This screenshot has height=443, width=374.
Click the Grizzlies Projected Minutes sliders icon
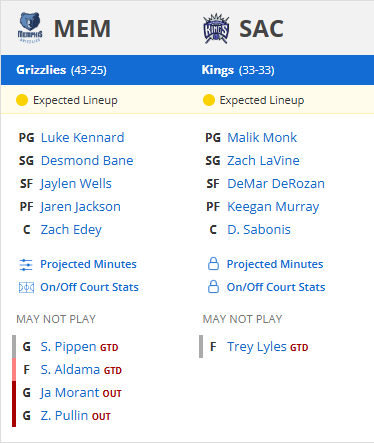26,265
